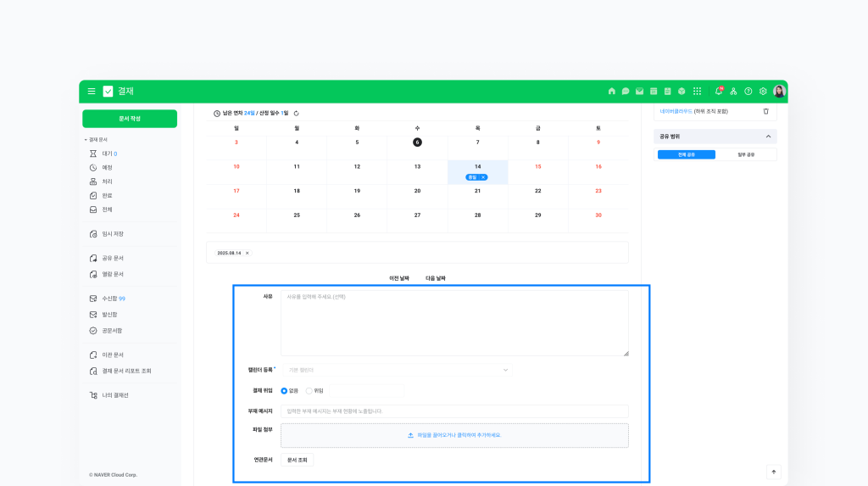The image size is (868, 486).
Task: Open the notification bell icon
Action: (x=719, y=91)
